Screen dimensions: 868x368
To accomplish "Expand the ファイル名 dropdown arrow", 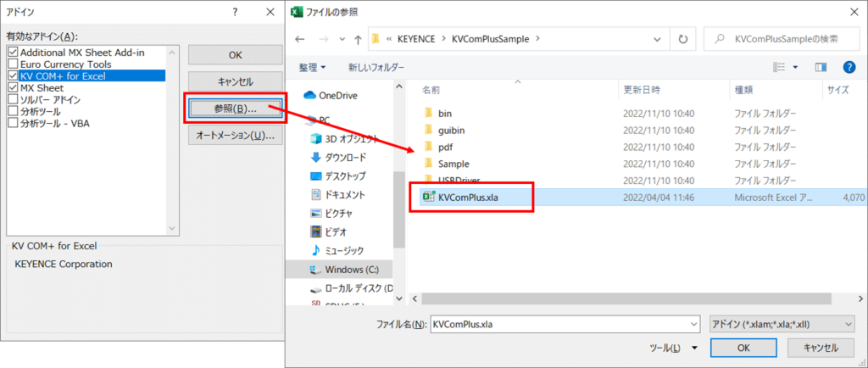I will point(695,324).
